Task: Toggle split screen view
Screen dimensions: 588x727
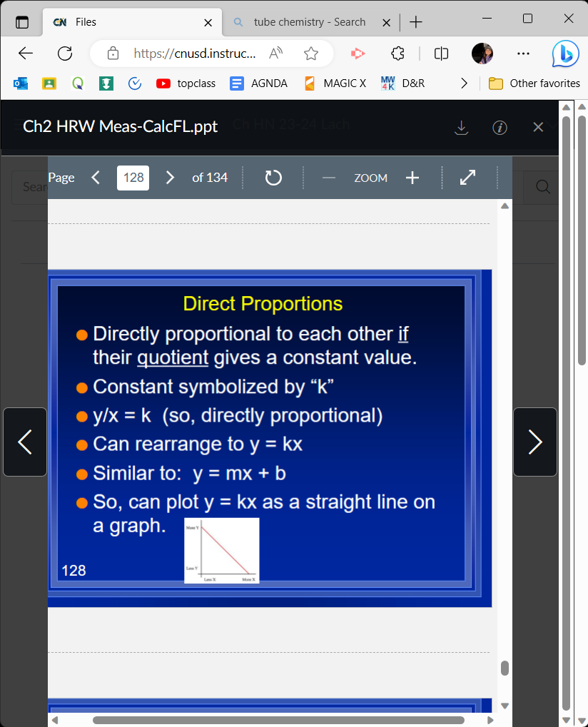Action: 441,54
